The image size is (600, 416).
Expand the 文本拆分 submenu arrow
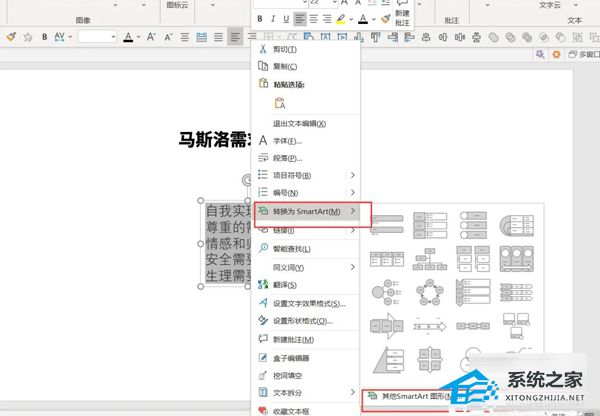click(352, 392)
